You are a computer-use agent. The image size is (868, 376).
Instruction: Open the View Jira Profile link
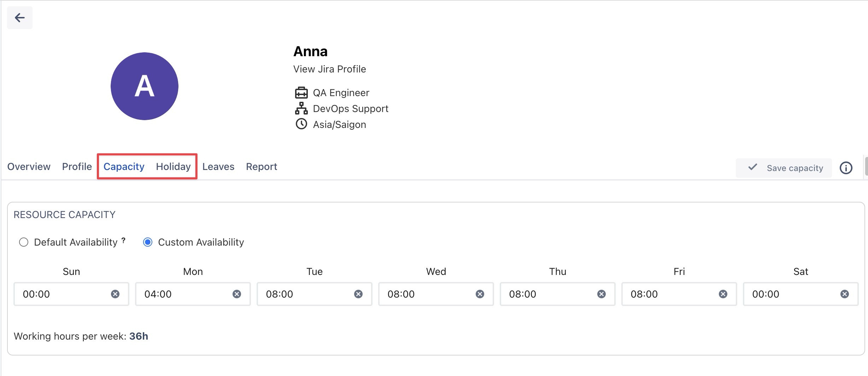pos(329,69)
